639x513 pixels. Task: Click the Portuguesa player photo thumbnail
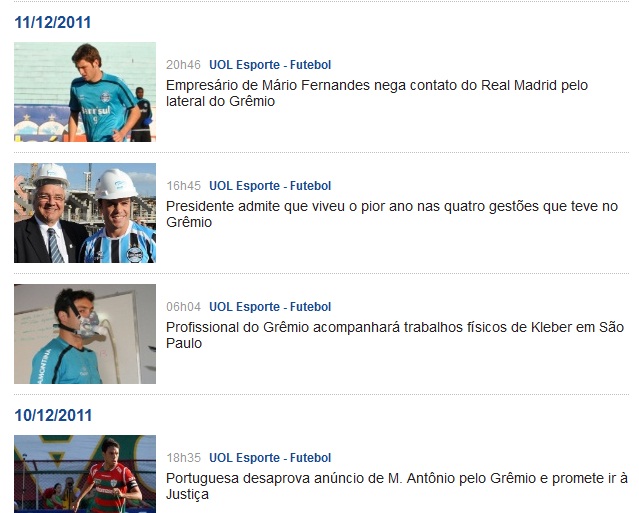click(x=85, y=474)
